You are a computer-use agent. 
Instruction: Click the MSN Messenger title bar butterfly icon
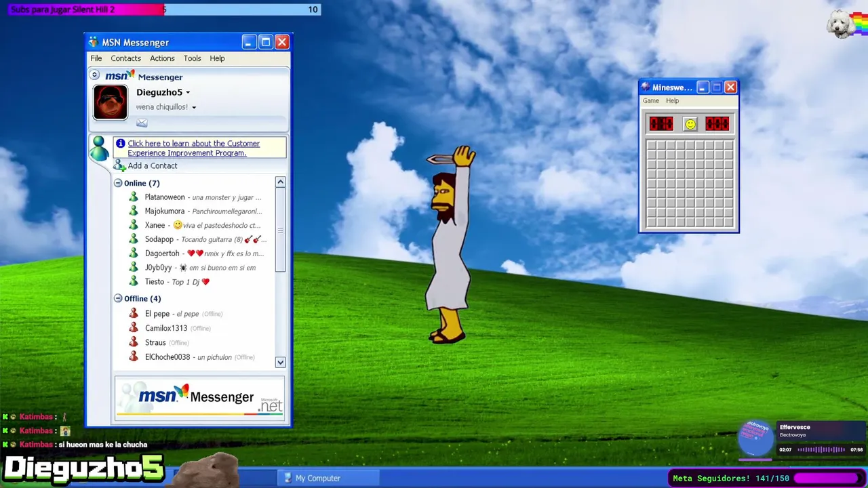pyautogui.click(x=93, y=42)
